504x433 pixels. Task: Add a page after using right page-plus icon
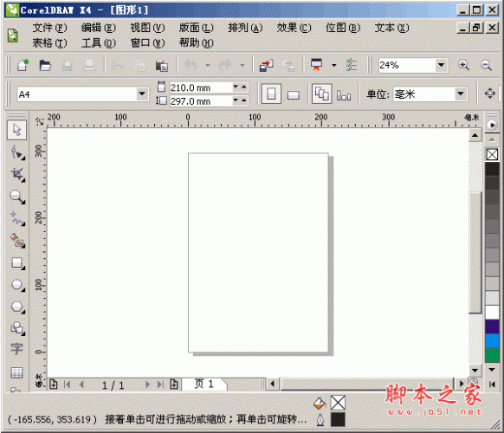pyautogui.click(x=174, y=385)
